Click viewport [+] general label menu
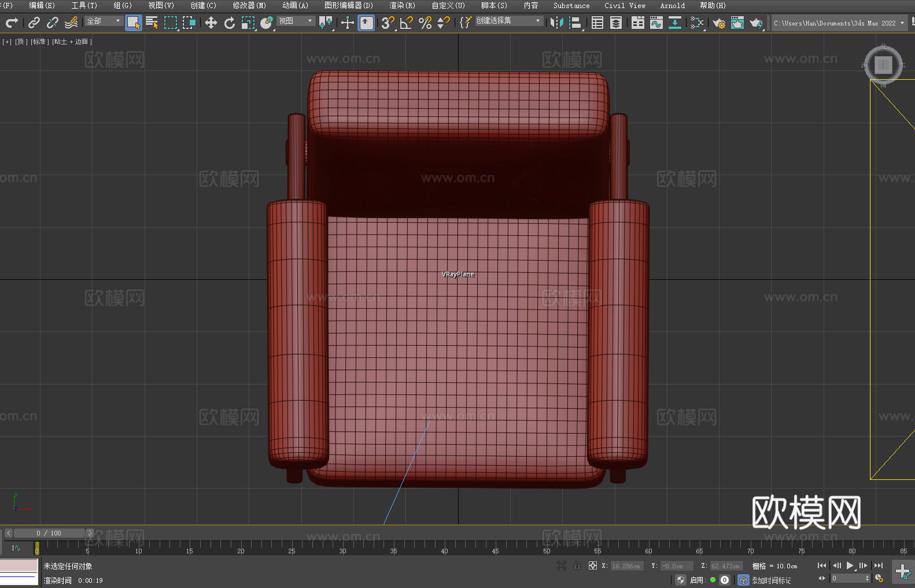This screenshot has width=915, height=588. pyautogui.click(x=7, y=42)
